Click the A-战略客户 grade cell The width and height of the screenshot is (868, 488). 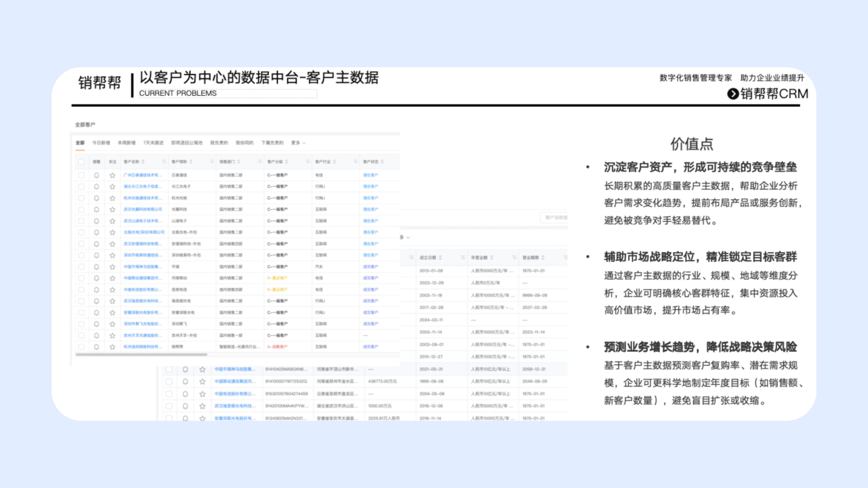[277, 347]
